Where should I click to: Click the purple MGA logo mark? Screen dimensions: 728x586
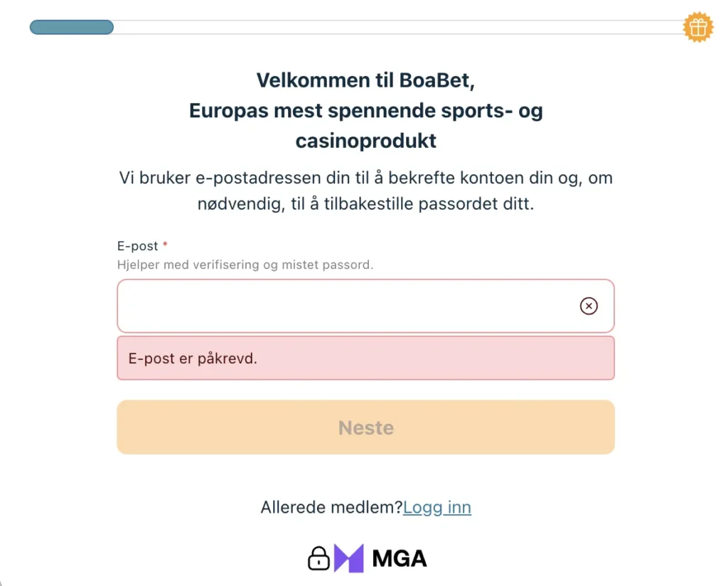click(x=349, y=558)
